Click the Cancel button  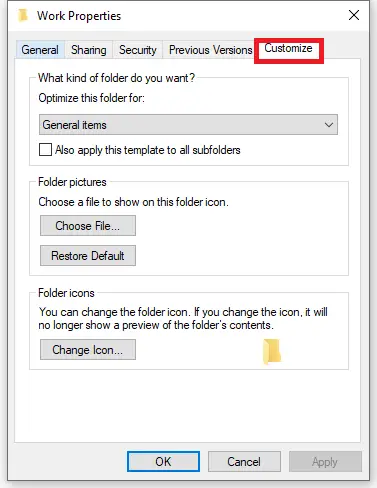pos(244,462)
